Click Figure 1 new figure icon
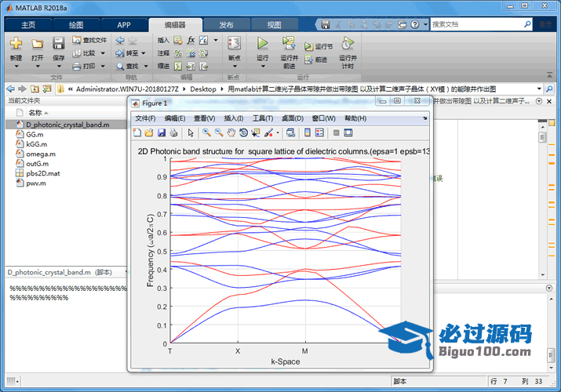 [x=137, y=133]
